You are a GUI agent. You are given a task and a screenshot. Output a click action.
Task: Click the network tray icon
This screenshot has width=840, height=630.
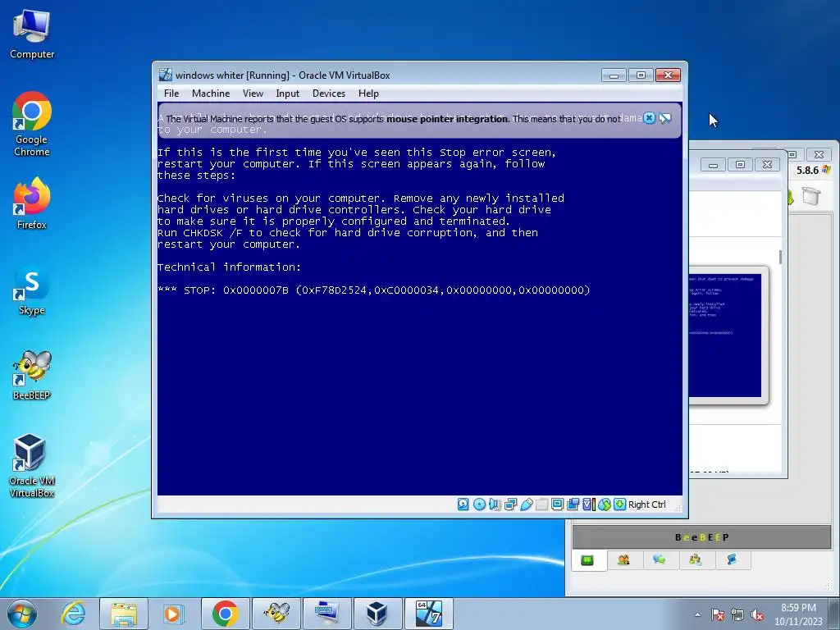(737, 614)
